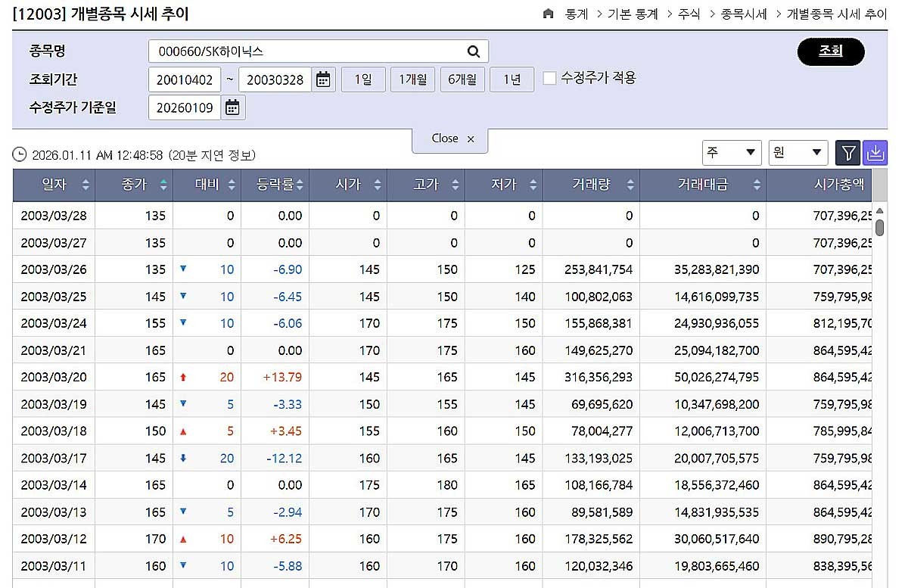Click 등락률 value -6.90

[288, 269]
